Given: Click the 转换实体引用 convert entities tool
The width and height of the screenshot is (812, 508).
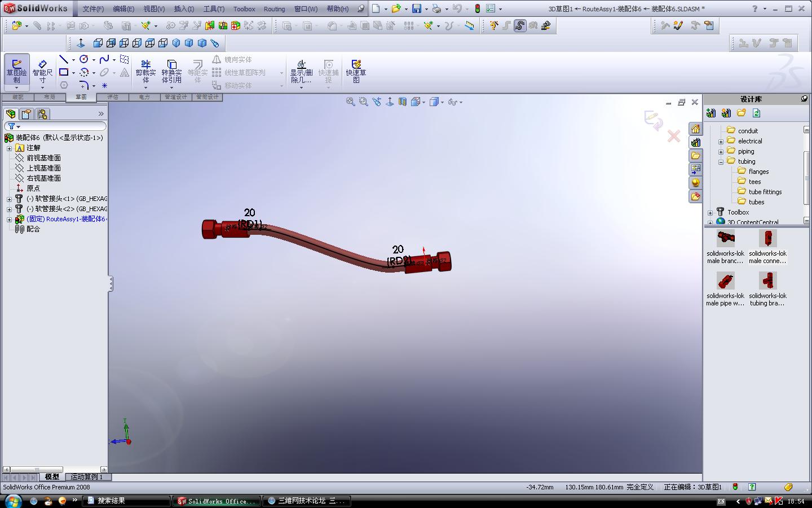Looking at the screenshot, I should pyautogui.click(x=172, y=71).
